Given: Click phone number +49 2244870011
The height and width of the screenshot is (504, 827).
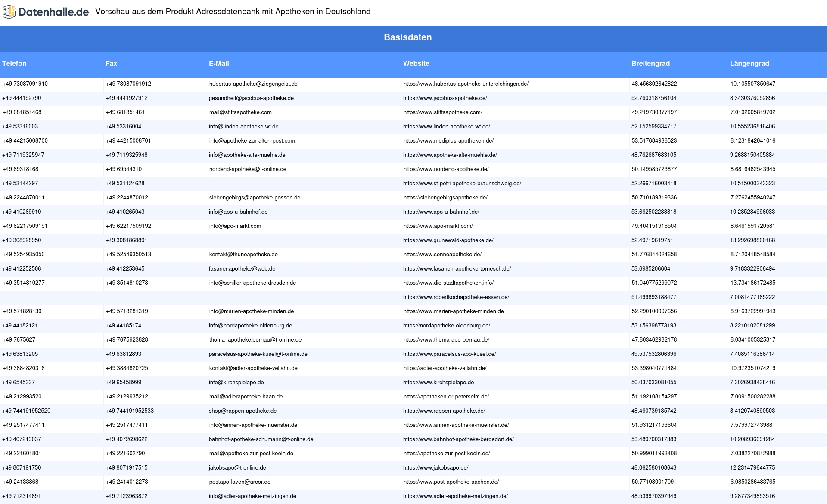Looking at the screenshot, I should [x=23, y=198].
